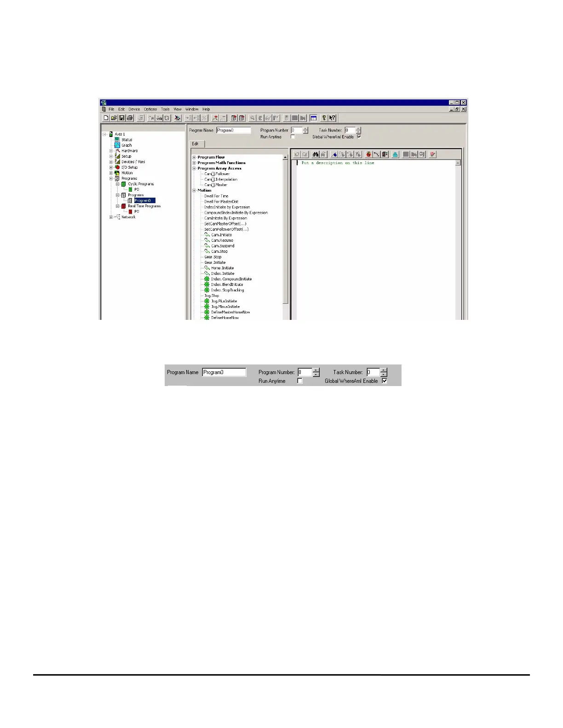Collapse the Axis 1 root node
The image size is (563, 728).
pyautogui.click(x=104, y=134)
